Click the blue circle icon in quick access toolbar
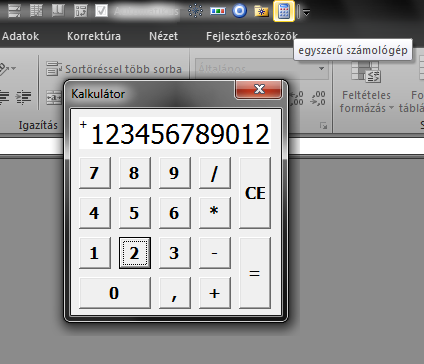Viewport: 424px width, 364px height. (239, 11)
